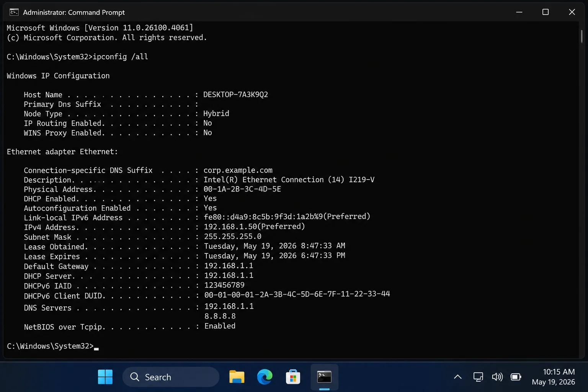Click the WINS Proxy Enabled value No

(207, 132)
